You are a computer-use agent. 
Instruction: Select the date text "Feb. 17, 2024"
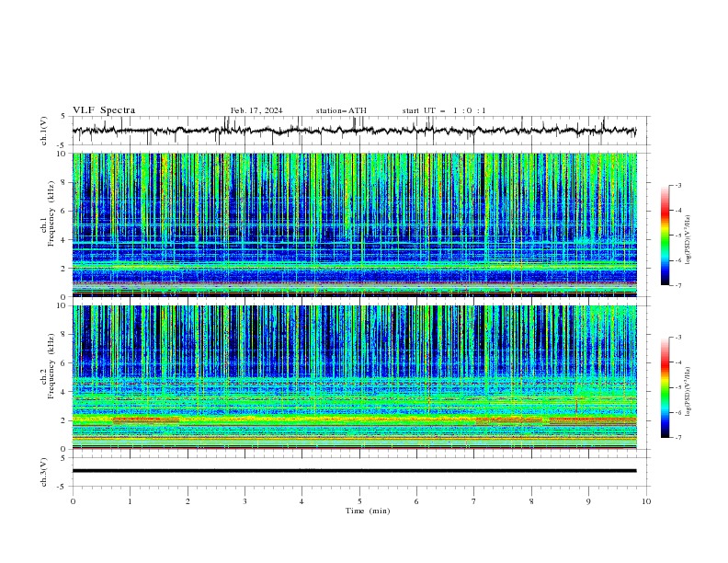click(256, 110)
